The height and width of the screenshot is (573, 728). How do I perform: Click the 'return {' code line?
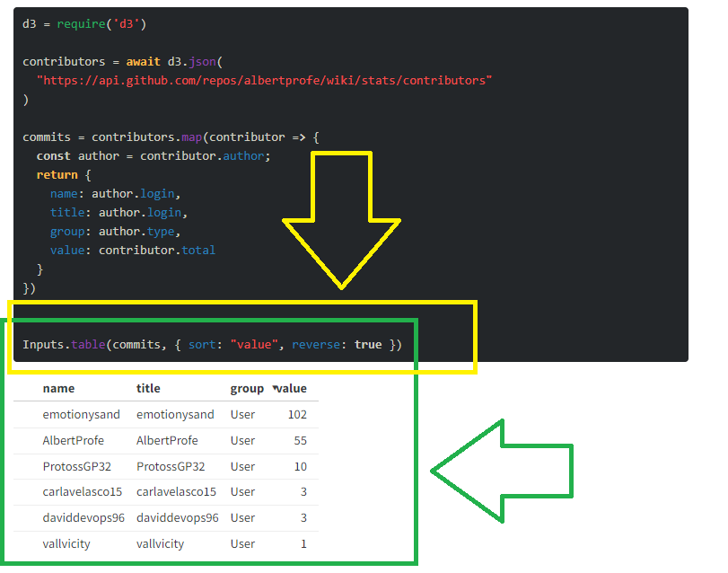click(64, 175)
